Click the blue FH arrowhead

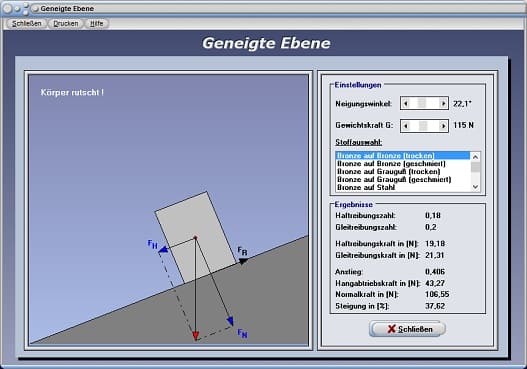point(163,249)
